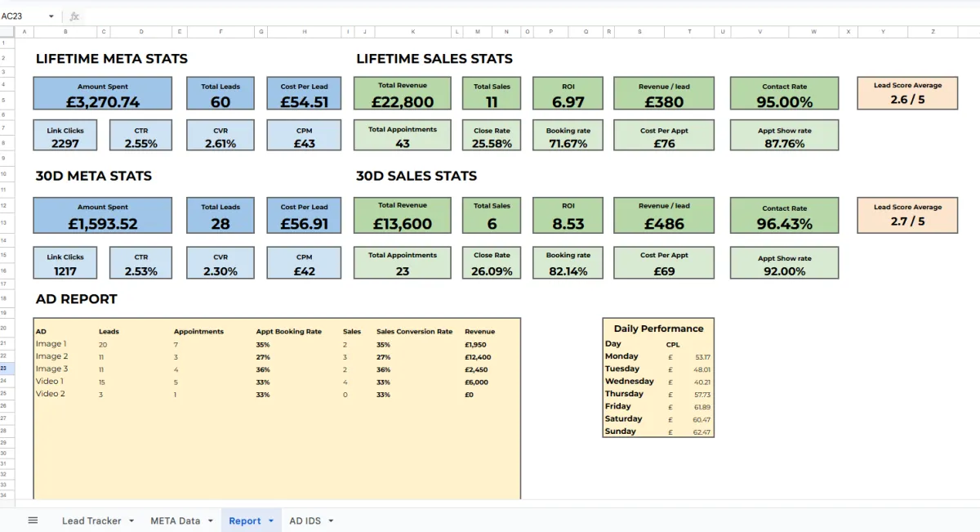
Task: Click the 30D Lead Score Average 2.7 / 5 box
Action: tap(907, 221)
